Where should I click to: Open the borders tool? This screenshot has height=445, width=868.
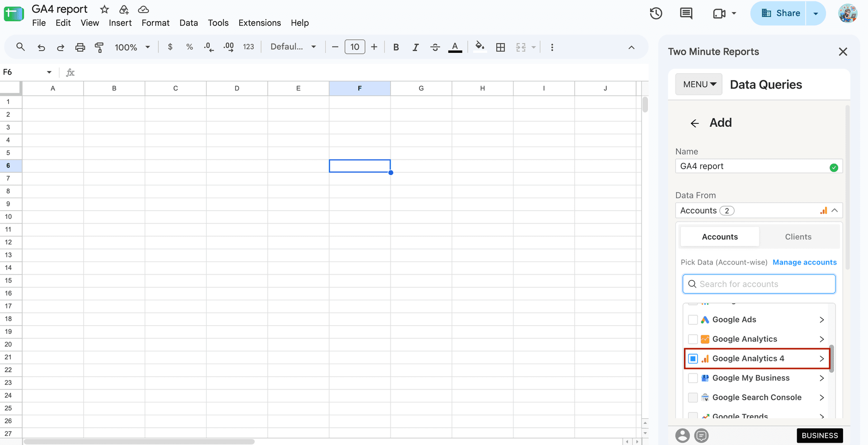(500, 47)
